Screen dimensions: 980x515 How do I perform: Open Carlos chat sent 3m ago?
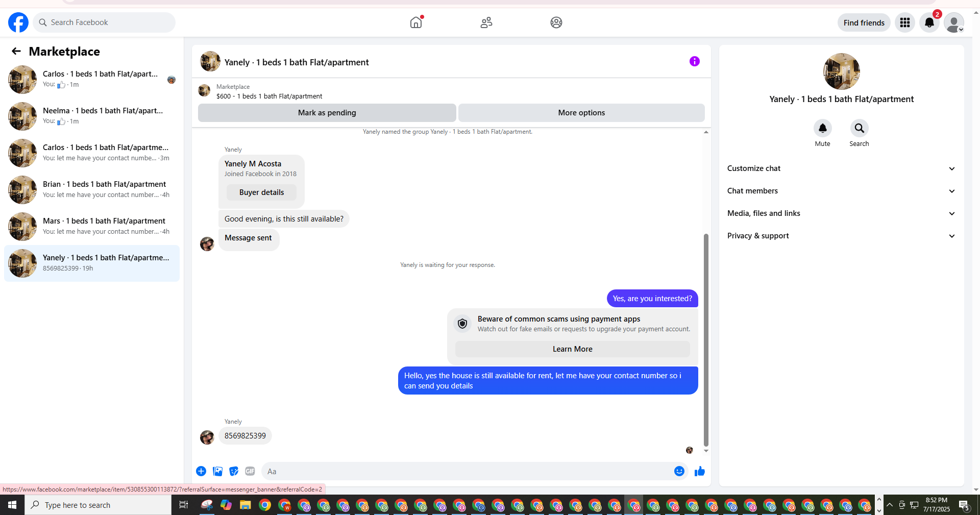coord(92,153)
